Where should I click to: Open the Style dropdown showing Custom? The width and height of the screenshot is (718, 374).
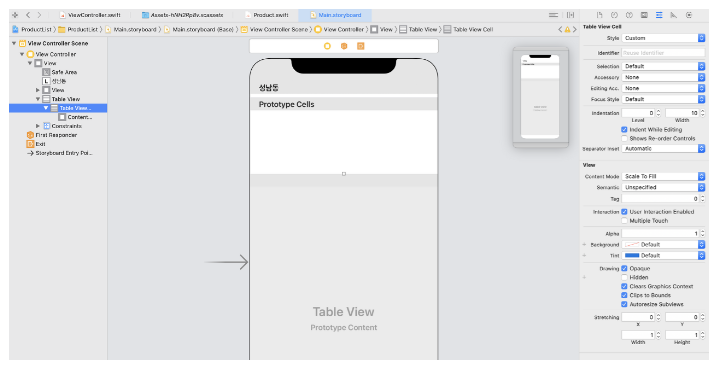coord(663,38)
